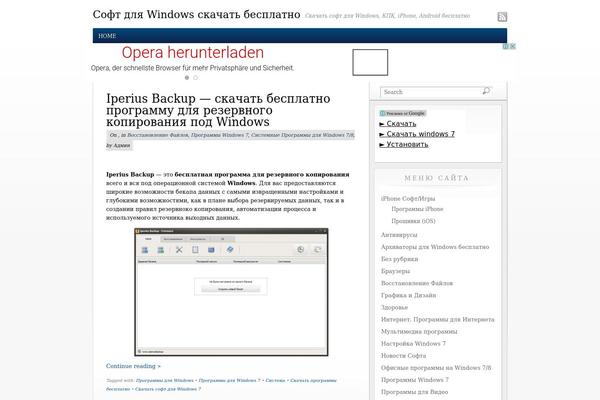The height and width of the screenshot is (400, 600).
Task: Open Без рубрики category
Action: tap(399, 259)
